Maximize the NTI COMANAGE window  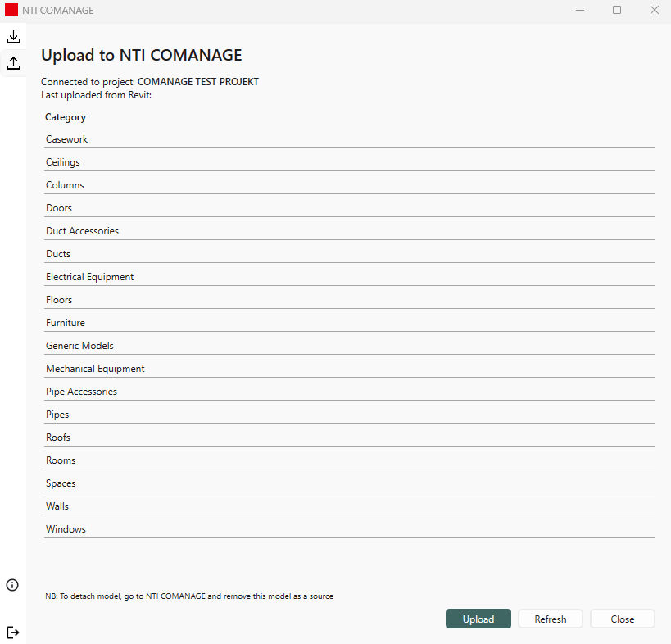[617, 11]
